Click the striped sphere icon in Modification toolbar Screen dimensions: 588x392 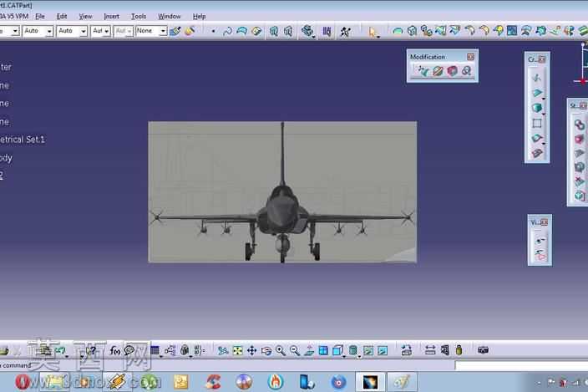click(x=438, y=70)
